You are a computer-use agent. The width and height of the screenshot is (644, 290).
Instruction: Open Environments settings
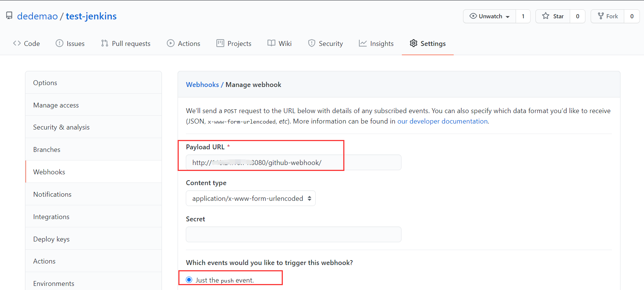pos(94,281)
